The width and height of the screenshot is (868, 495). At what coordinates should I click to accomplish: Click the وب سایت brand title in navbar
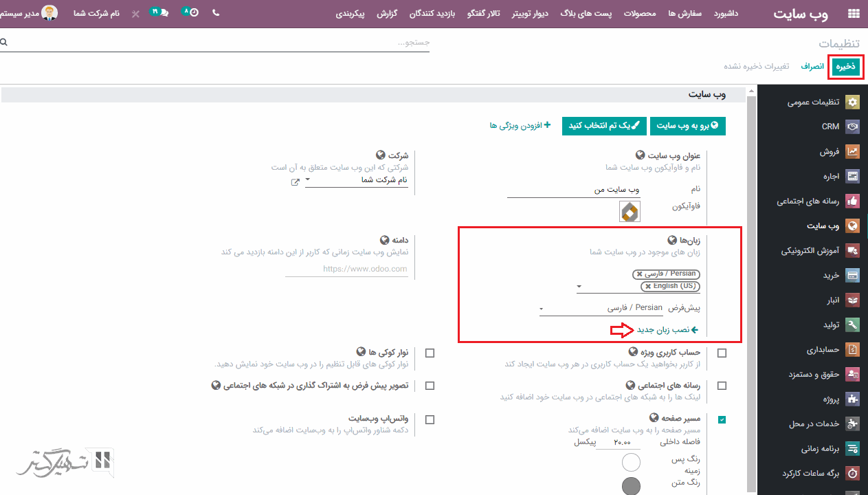click(801, 14)
